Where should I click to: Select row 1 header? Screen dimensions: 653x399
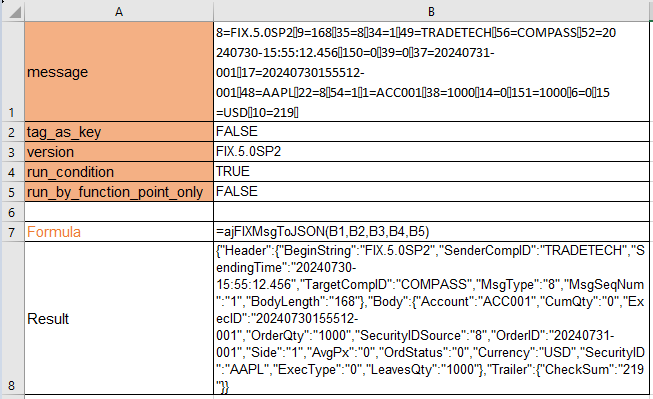(x=12, y=72)
